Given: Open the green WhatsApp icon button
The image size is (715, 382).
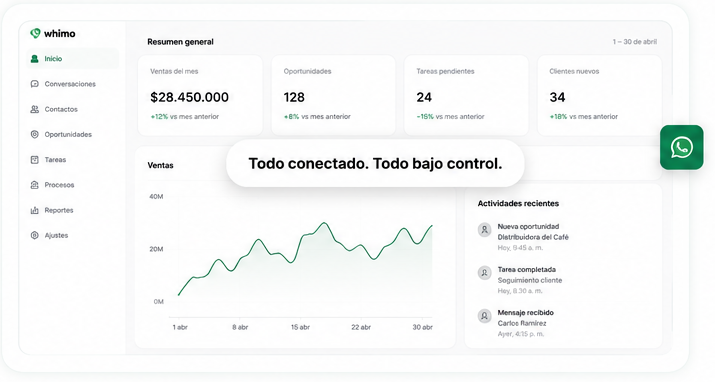Looking at the screenshot, I should (682, 147).
